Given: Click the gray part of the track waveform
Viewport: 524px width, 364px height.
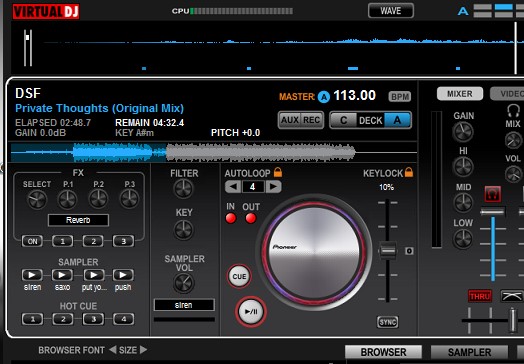Looking at the screenshot, I should [260, 152].
